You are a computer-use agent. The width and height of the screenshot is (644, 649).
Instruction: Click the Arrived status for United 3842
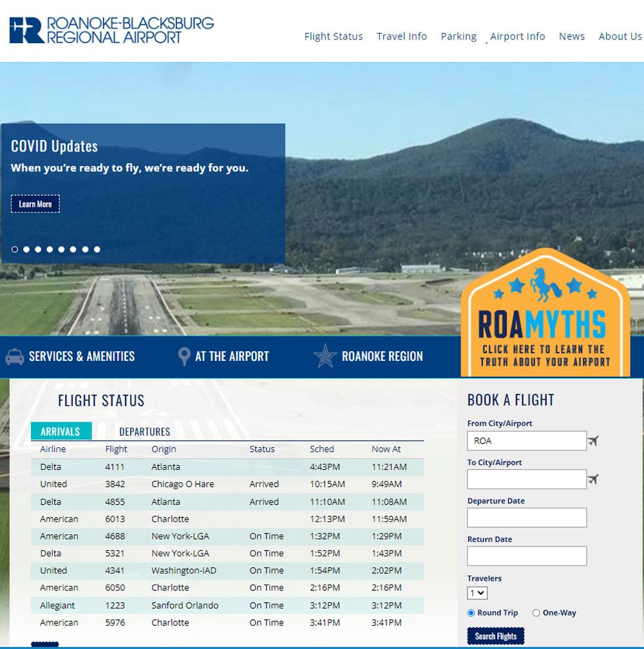pyautogui.click(x=264, y=484)
